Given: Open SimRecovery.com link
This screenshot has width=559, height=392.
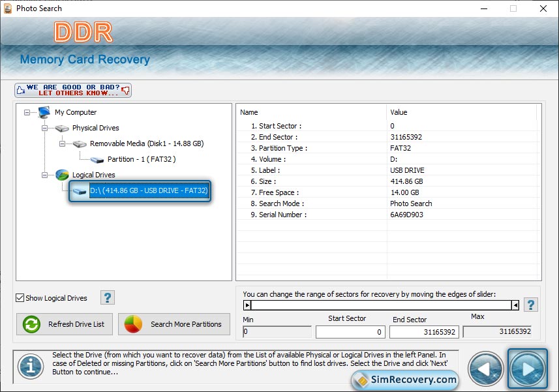Looking at the screenshot, I should 404,380.
